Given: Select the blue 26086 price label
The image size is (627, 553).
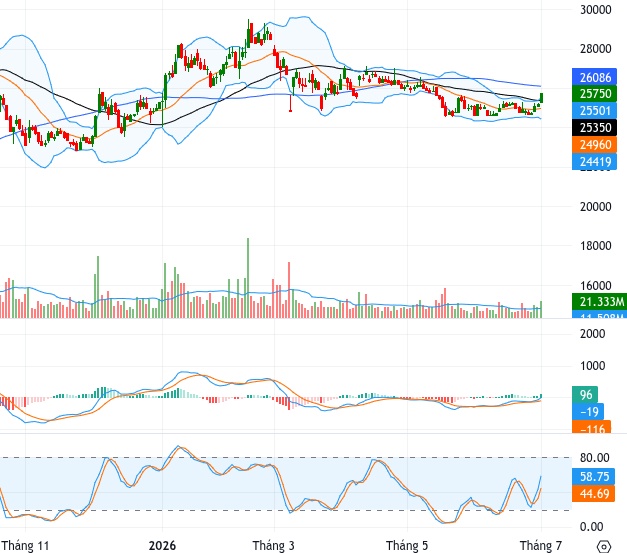Looking at the screenshot, I should 595,77.
